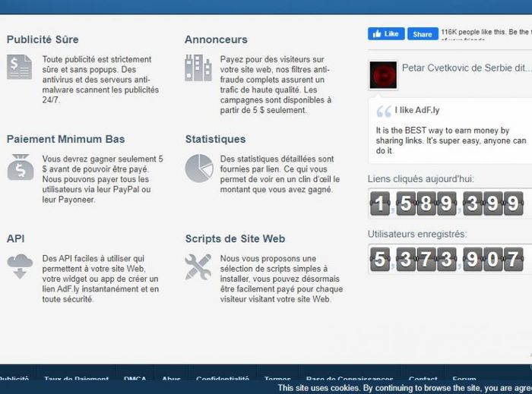Click the API cloud download icon
Image resolution: width=532 pixels, height=394 pixels.
(20, 266)
